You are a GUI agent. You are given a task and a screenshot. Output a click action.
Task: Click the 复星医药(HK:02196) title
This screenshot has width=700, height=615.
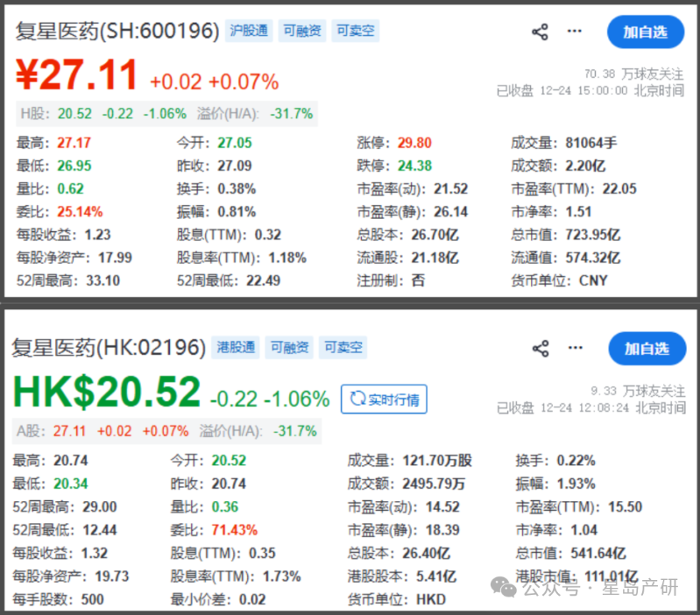(x=109, y=348)
